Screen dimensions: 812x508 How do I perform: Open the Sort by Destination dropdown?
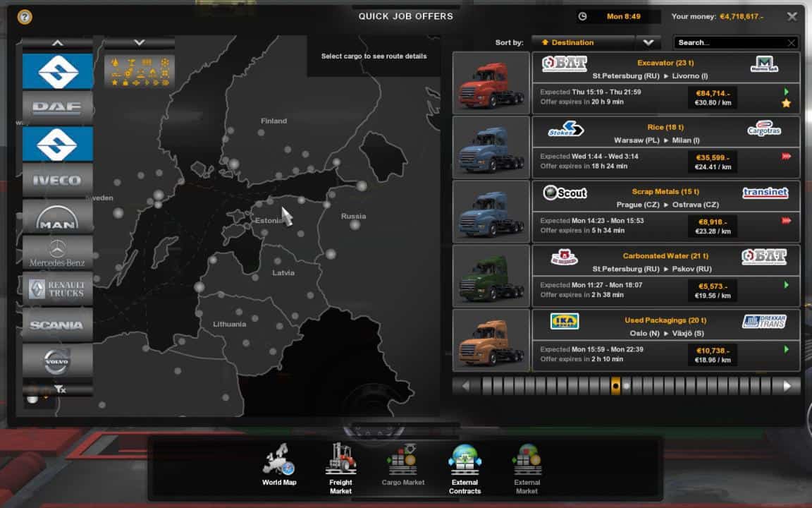pyautogui.click(x=582, y=42)
